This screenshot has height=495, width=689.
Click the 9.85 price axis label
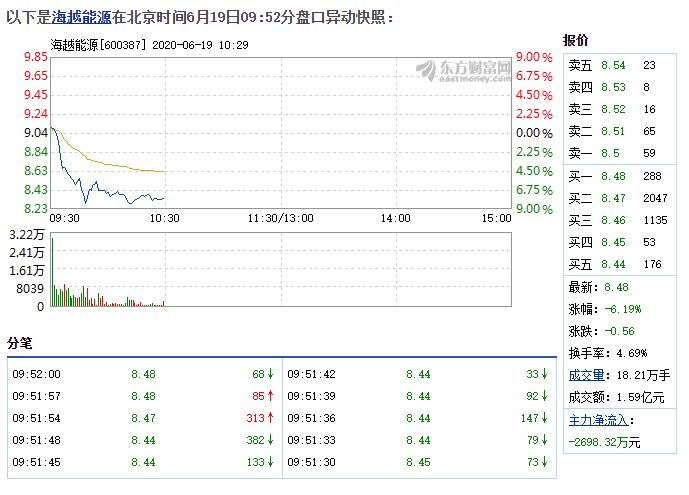coord(36,57)
